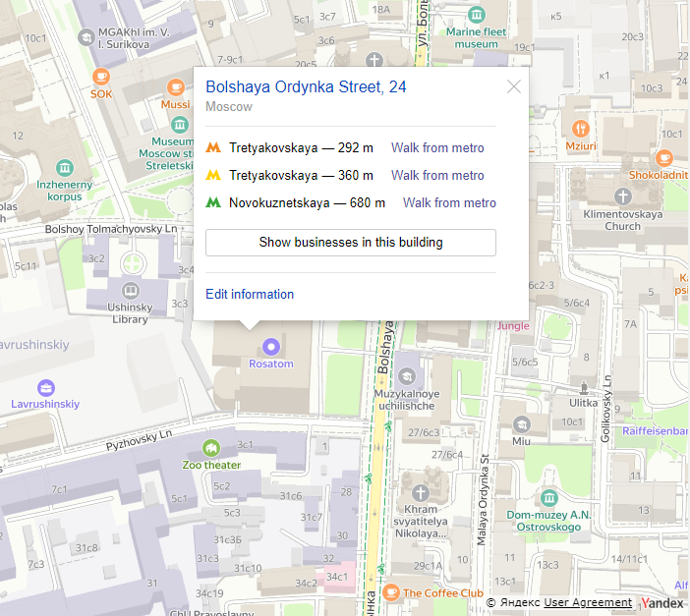Click Walk from metro for Novokuznetskaya

click(x=449, y=203)
